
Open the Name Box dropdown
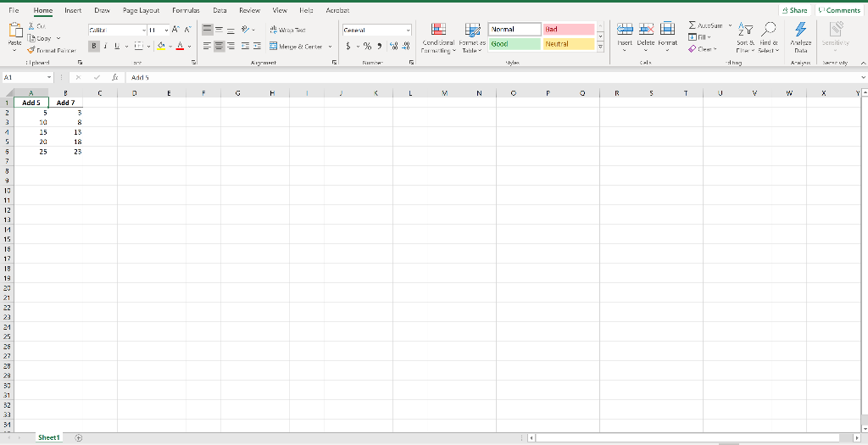[48, 77]
